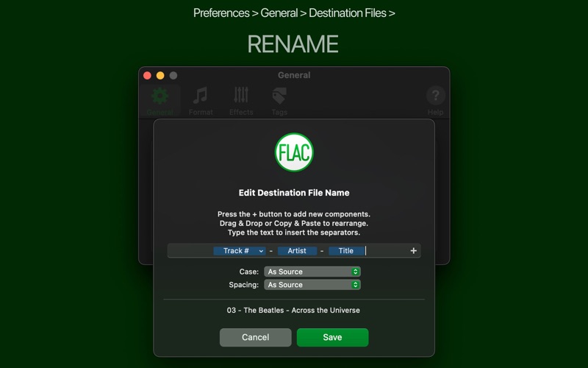Click the FLAC app logo

coord(294,152)
